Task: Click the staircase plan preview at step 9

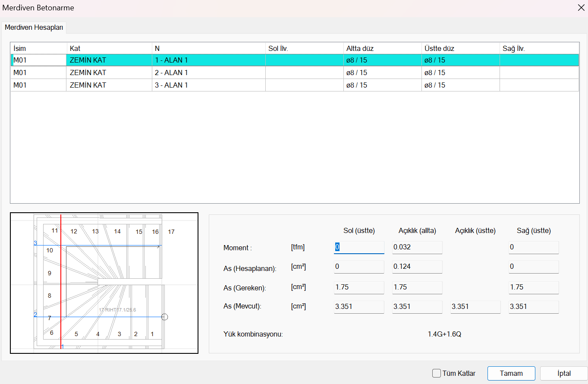Action: coord(50,273)
